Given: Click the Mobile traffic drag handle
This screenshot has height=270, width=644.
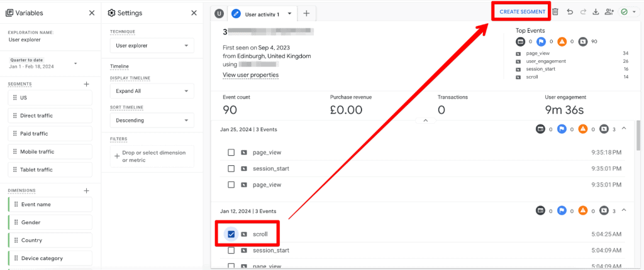Looking at the screenshot, I should coord(15,152).
